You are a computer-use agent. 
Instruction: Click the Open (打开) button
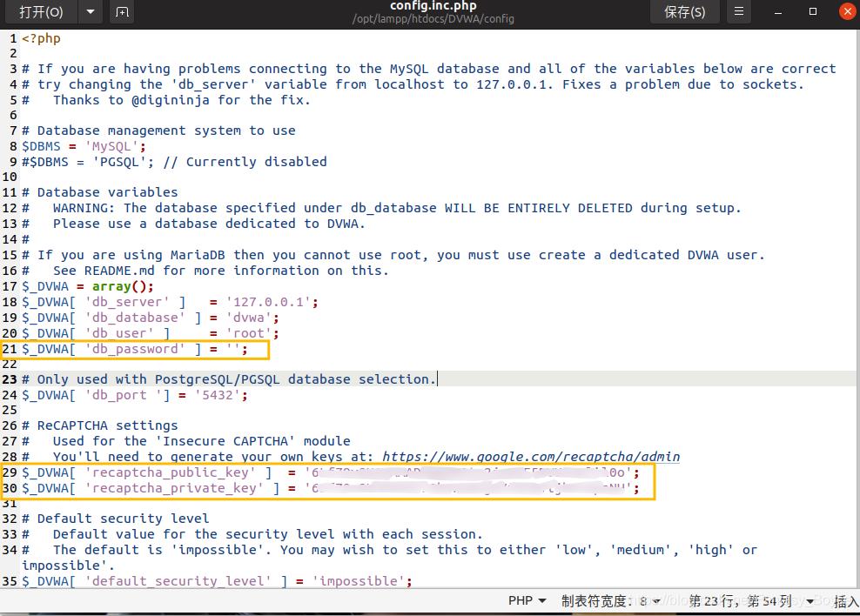(x=41, y=12)
